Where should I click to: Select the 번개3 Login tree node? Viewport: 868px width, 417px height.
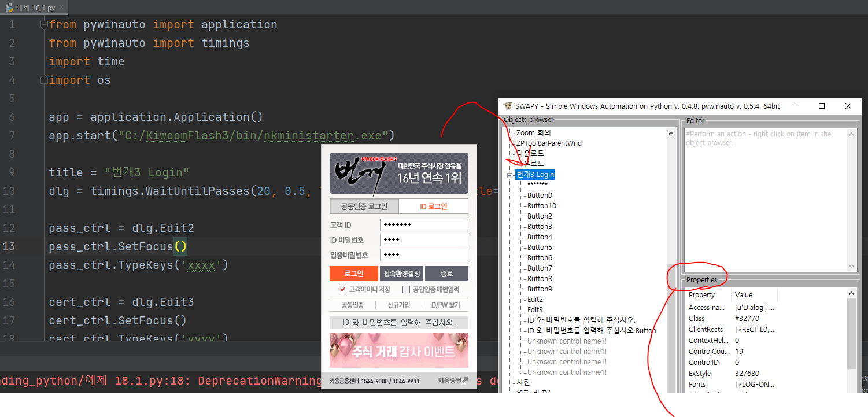tap(535, 175)
